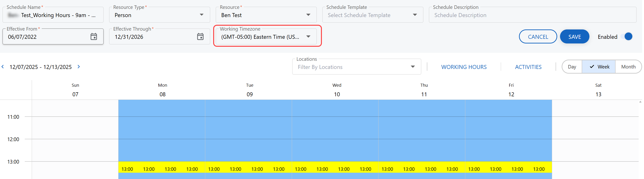Image resolution: width=644 pixels, height=179 pixels.
Task: Select the Week view option
Action: [599, 67]
